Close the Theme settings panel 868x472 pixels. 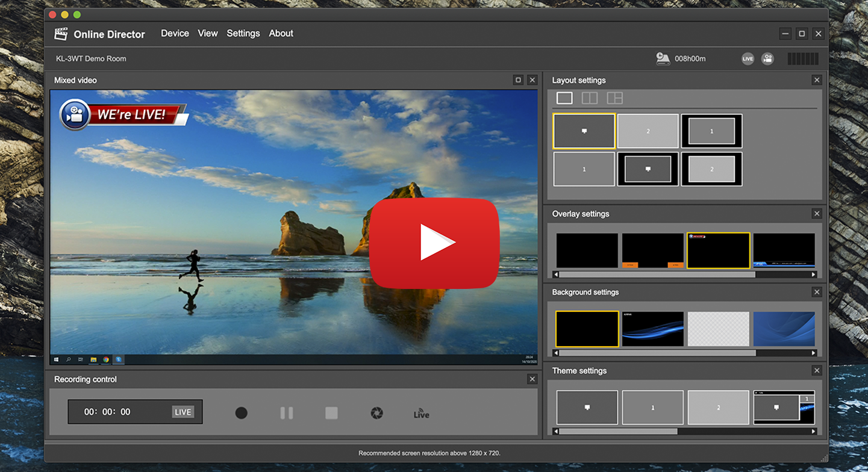click(817, 371)
